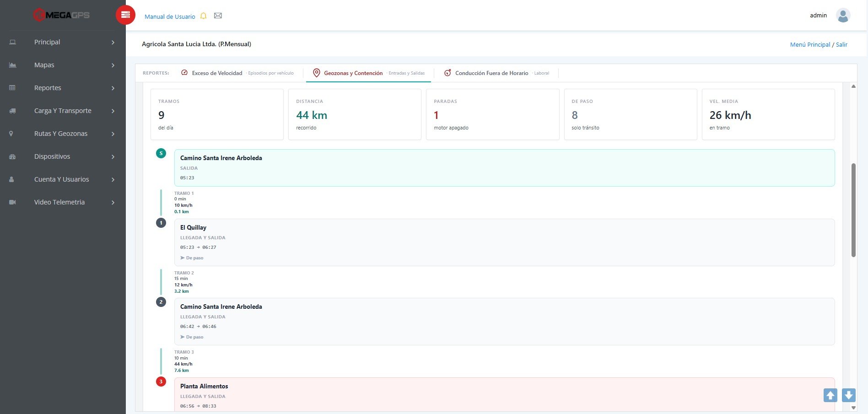Viewport: 868px width, 414px height.
Task: Click the Tramo 3 7.6 km value
Action: (182, 371)
